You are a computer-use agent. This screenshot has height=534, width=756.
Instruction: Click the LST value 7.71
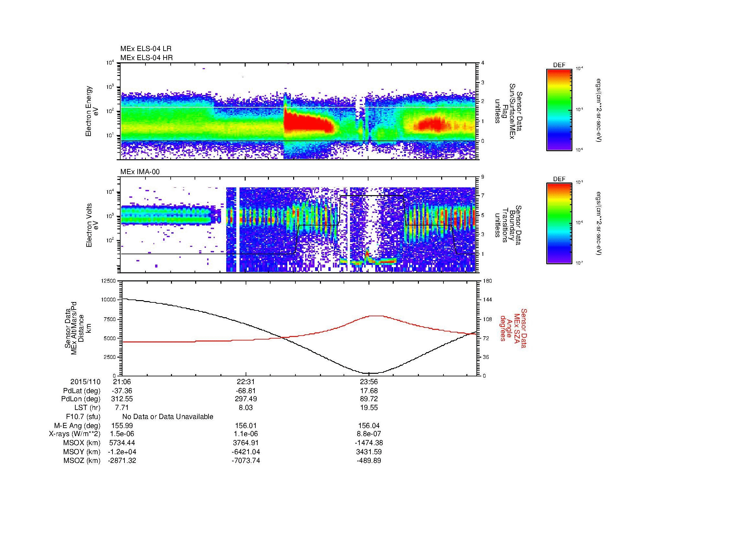coord(122,408)
